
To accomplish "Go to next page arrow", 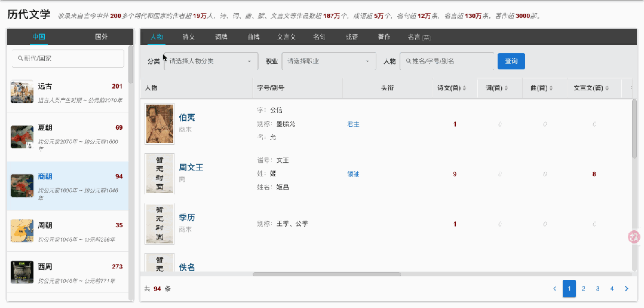I will pos(626,289).
